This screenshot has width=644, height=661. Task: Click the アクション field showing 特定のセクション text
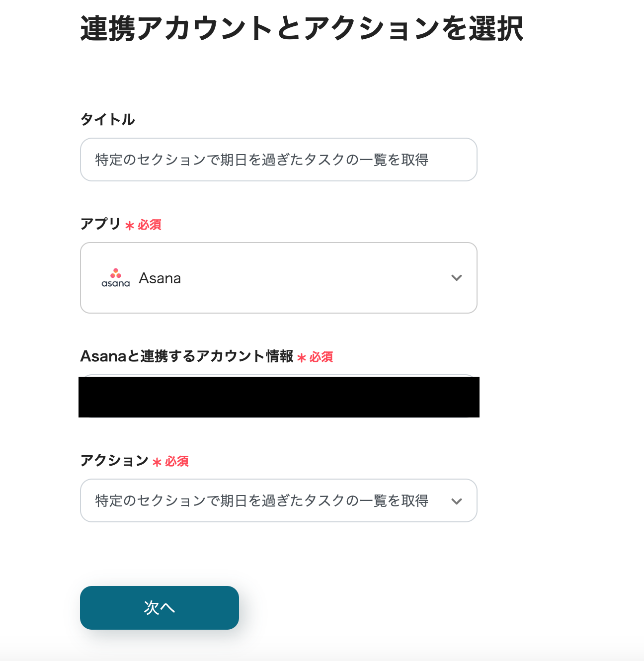(x=261, y=501)
